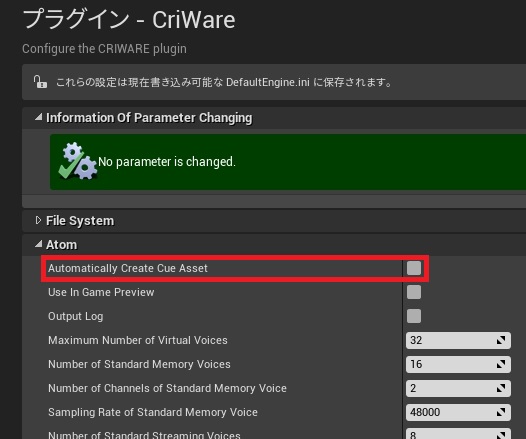Edit Sampling Rate of Standard Memory Voice
526x439 pixels.
(458, 412)
